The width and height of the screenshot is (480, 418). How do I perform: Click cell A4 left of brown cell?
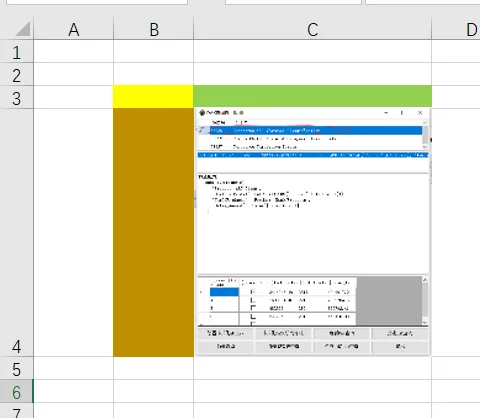click(73, 232)
